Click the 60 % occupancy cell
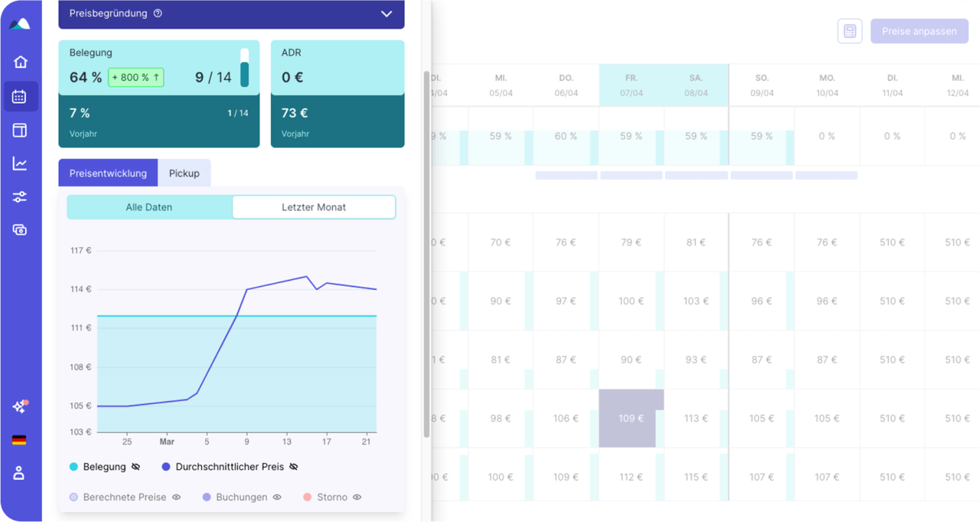 click(566, 136)
